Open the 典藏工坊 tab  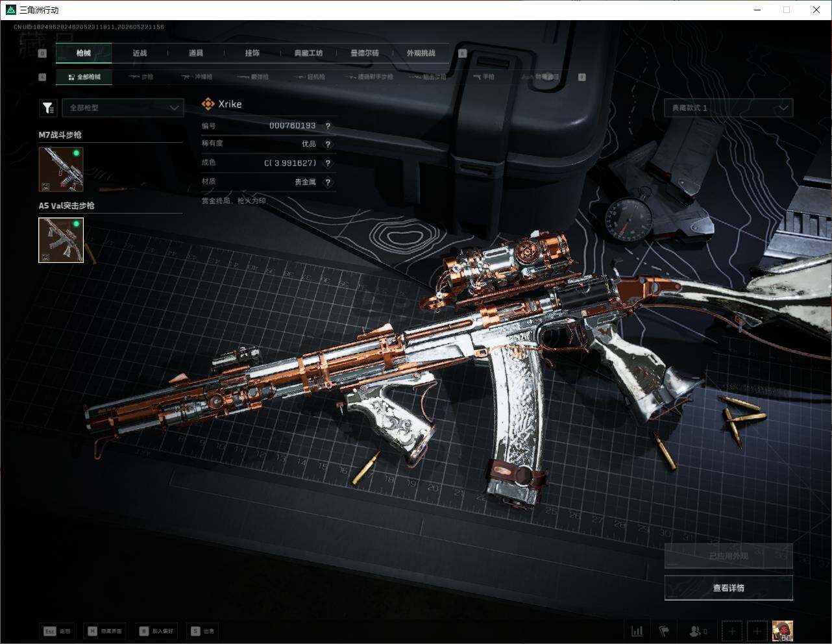point(308,53)
